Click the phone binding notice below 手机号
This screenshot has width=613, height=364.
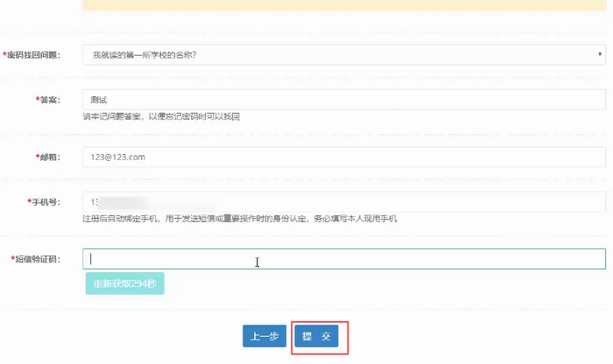(x=240, y=219)
